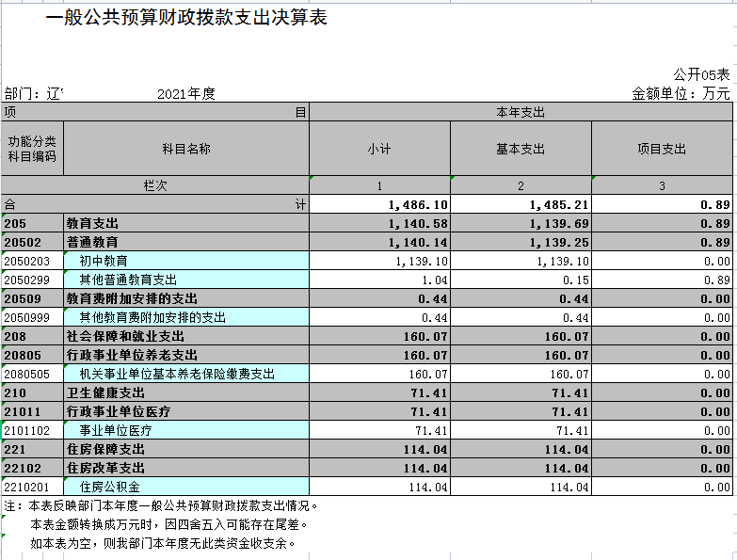
Task: Click code cell 208
Action: click(x=32, y=336)
